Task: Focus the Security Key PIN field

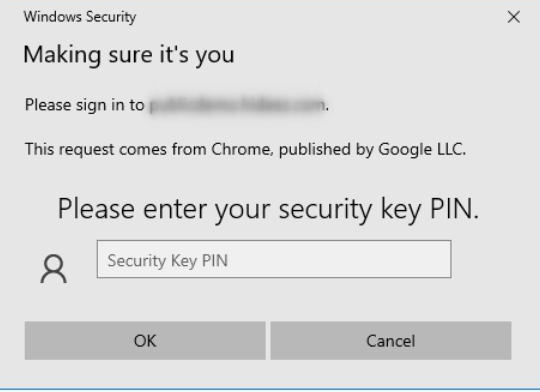Action: (274, 259)
